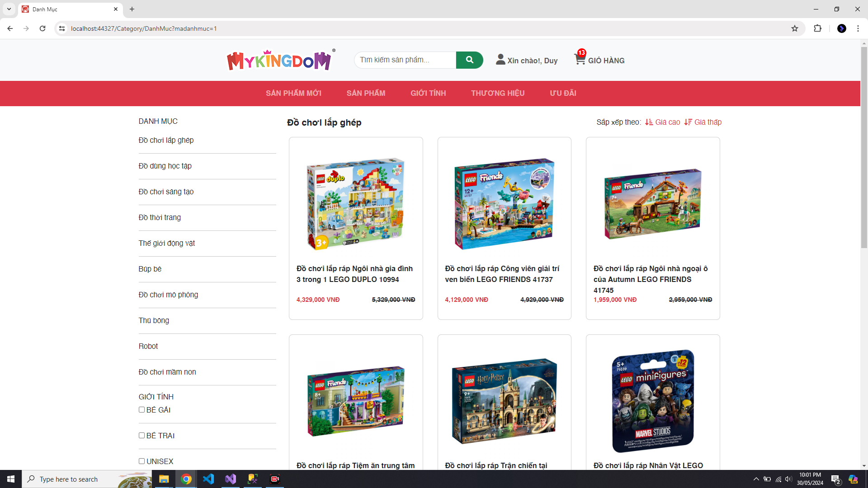Click the browser forward arrow
868x488 pixels.
(x=26, y=28)
